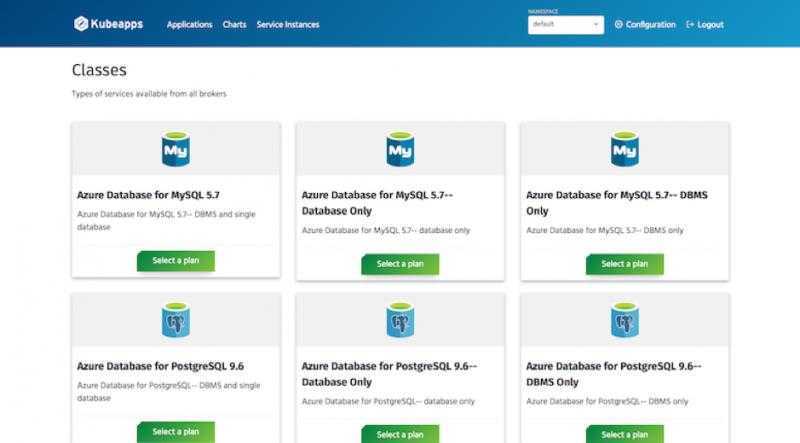The height and width of the screenshot is (443, 800).
Task: Click description 'Azure Database for MySQL 5.7-- DBMS only'
Action: click(605, 230)
